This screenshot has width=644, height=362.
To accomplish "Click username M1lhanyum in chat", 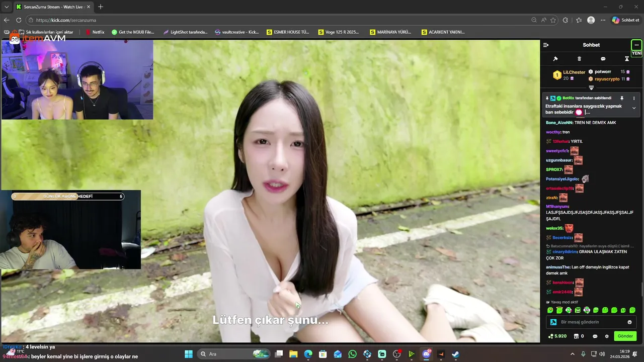I will click(557, 207).
